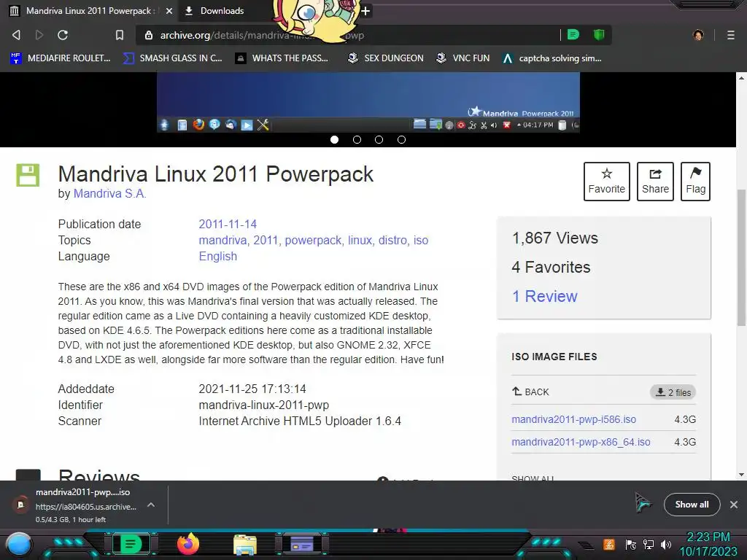Image resolution: width=747 pixels, height=560 pixels.
Task: Close the Mandriva Linux 2011 Powerpack tab
Action: click(x=169, y=11)
